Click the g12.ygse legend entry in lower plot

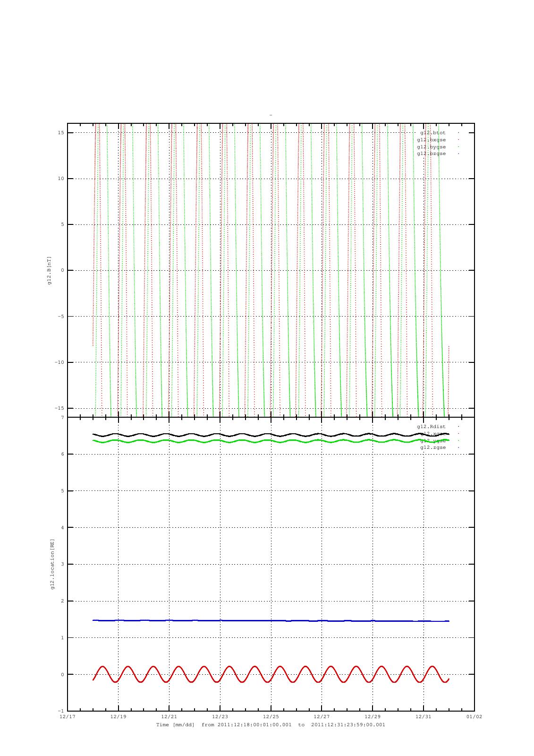(433, 440)
